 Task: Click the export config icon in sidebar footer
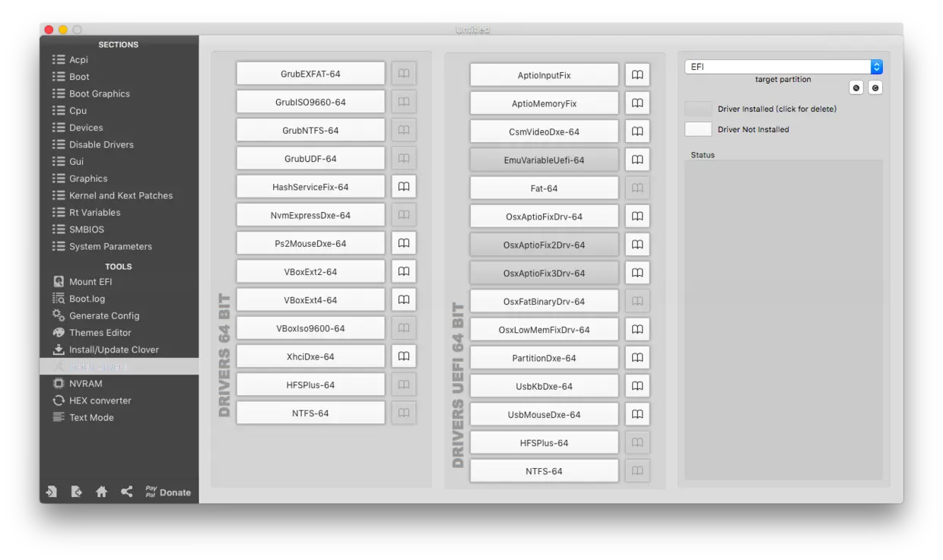click(76, 492)
